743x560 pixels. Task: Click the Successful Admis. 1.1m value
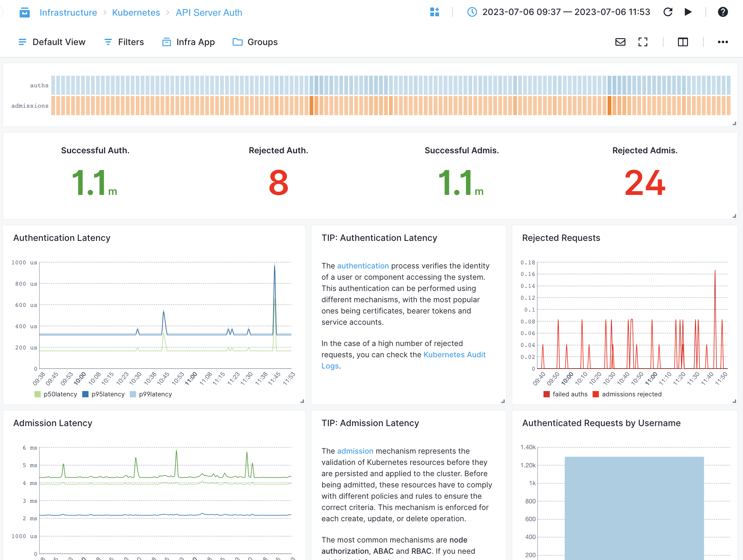461,182
